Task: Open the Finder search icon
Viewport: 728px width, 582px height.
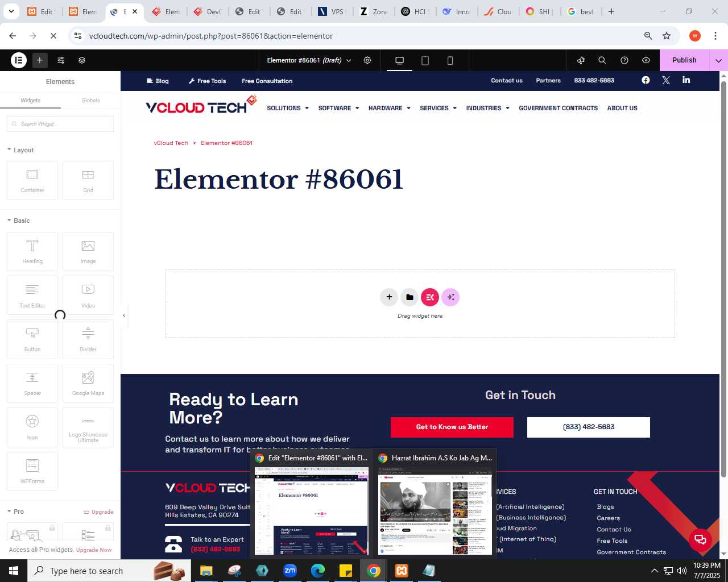Action: [x=602, y=60]
